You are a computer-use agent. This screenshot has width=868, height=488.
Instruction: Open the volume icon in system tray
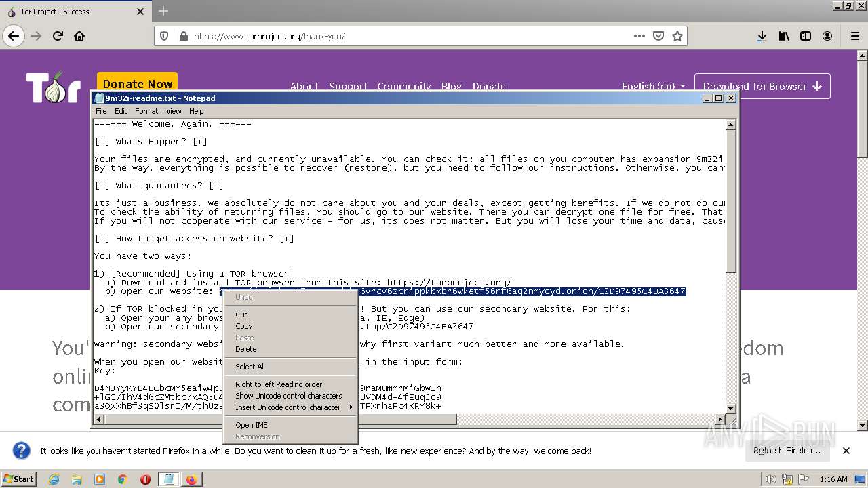[x=770, y=479]
